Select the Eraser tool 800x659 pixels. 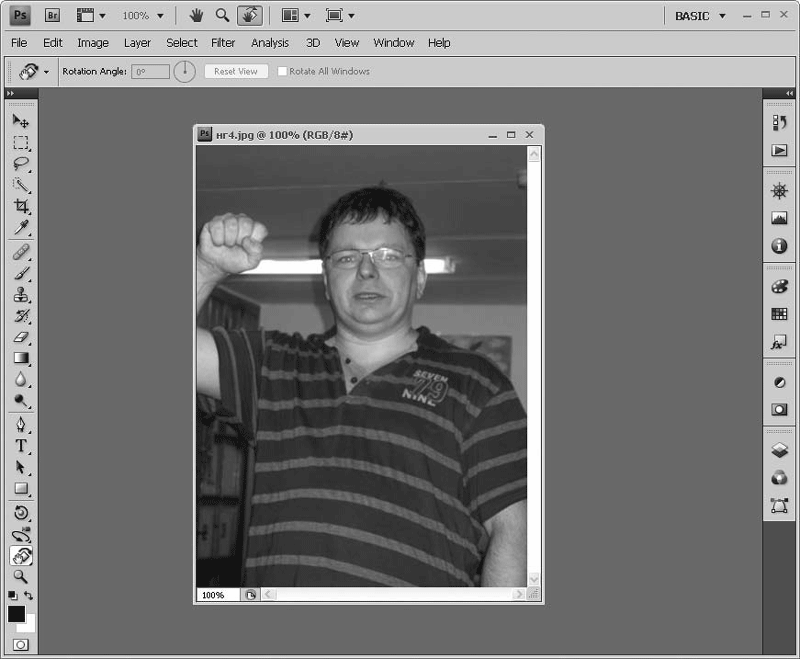[x=20, y=337]
